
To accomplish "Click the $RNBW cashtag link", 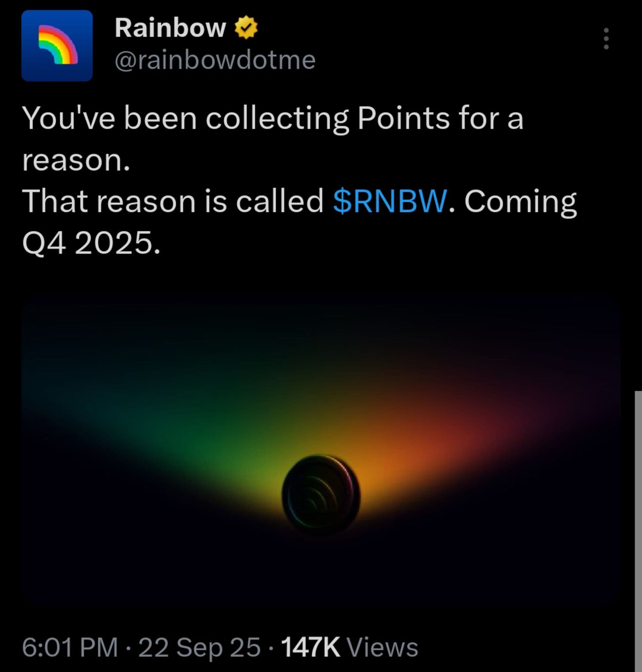I will point(390,201).
